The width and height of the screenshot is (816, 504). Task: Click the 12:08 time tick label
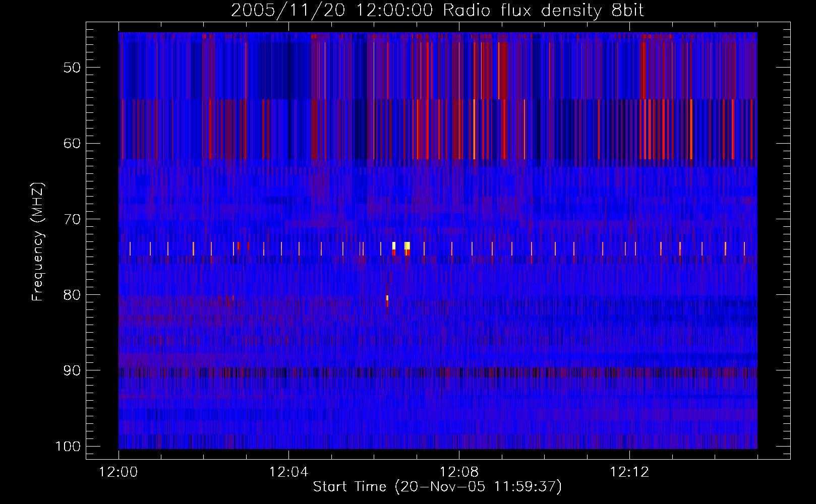point(459,472)
